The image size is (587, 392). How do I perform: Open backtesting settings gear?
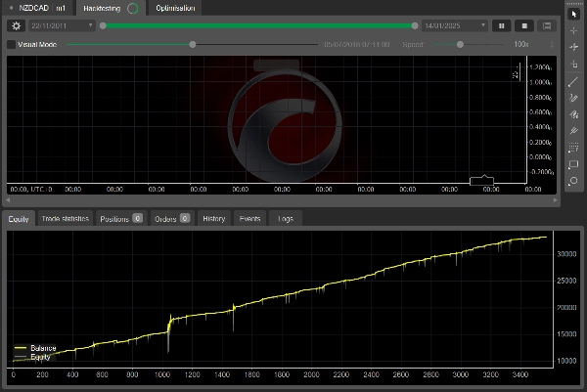[x=16, y=25]
